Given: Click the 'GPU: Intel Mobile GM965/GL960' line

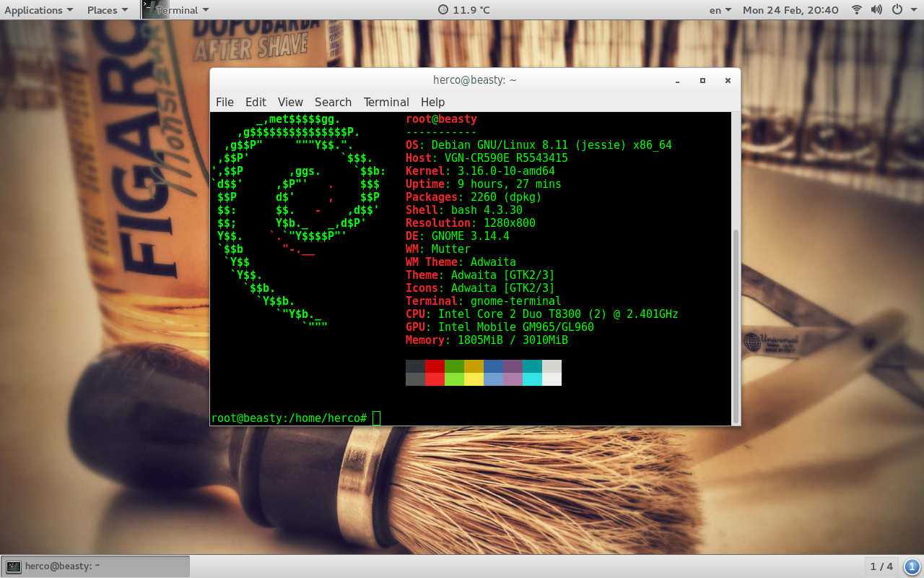Looking at the screenshot, I should [x=500, y=327].
